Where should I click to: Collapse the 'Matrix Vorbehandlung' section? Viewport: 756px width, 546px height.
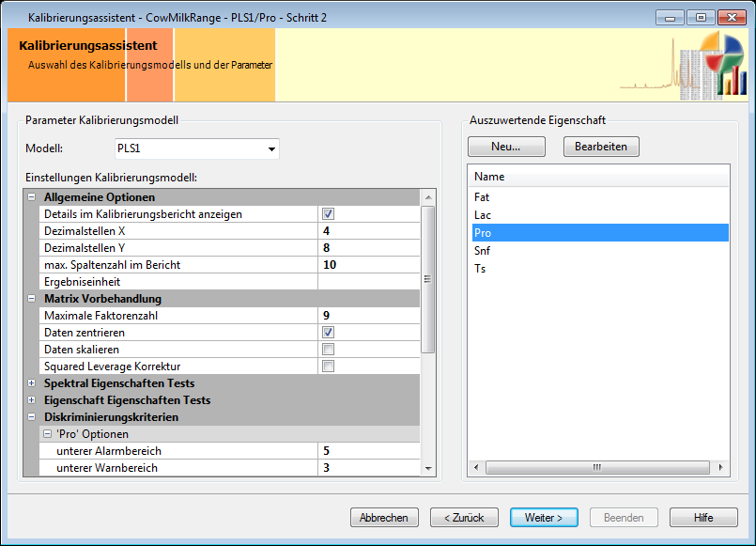point(32,299)
